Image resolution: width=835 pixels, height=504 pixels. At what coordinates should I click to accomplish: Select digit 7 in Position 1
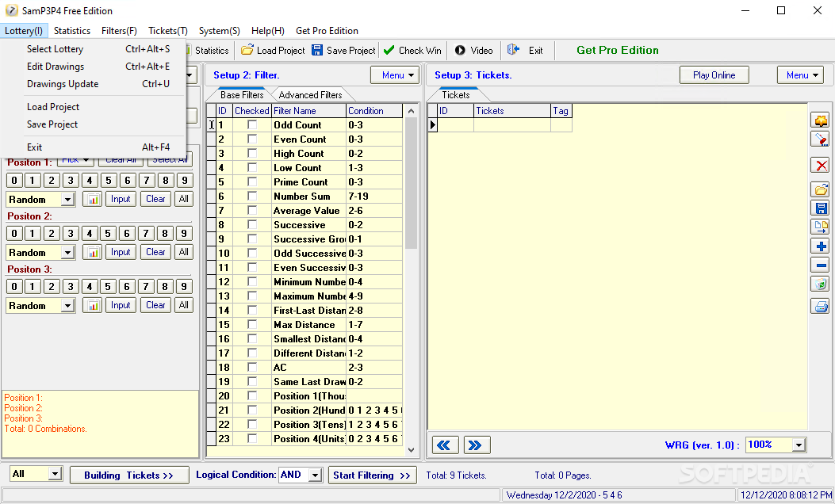pyautogui.click(x=147, y=181)
